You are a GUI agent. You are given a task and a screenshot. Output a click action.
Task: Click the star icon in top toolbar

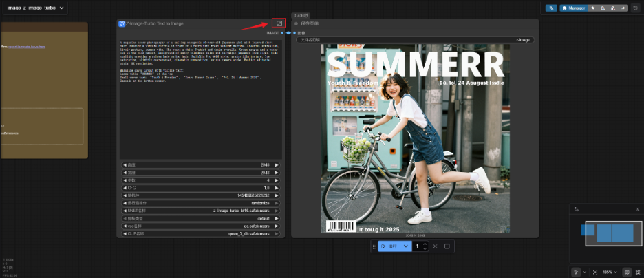coord(593,8)
